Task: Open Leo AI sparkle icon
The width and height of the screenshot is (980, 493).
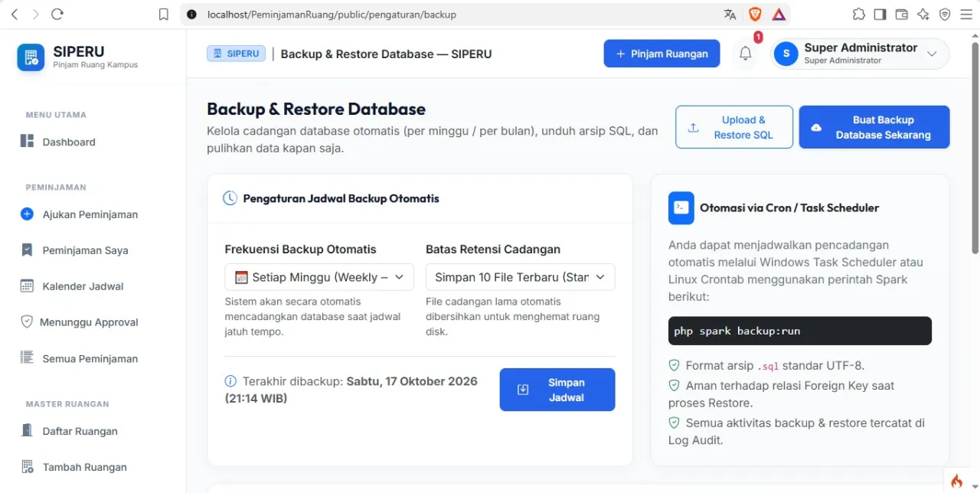Action: coord(923,14)
